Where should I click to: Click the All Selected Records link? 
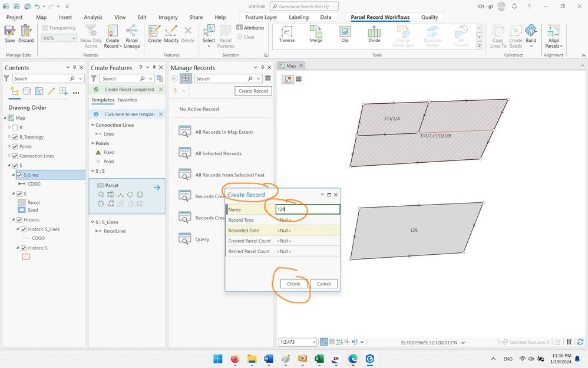click(x=218, y=153)
